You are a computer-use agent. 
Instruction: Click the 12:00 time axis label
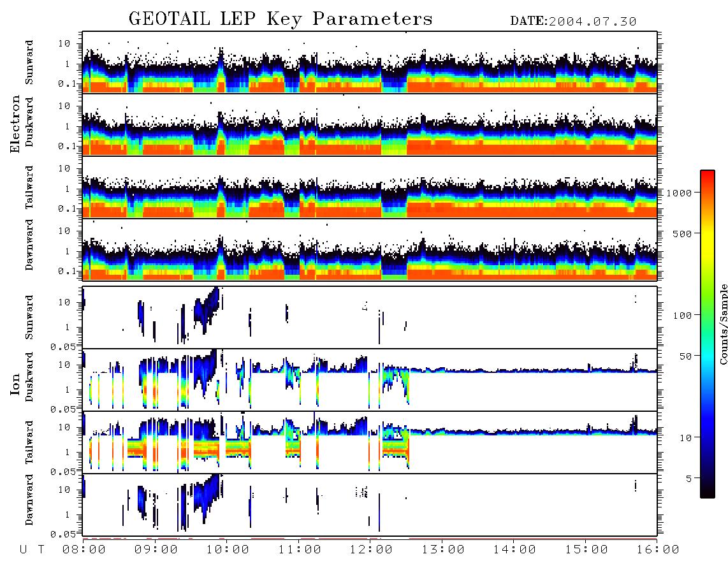pyautogui.click(x=371, y=550)
